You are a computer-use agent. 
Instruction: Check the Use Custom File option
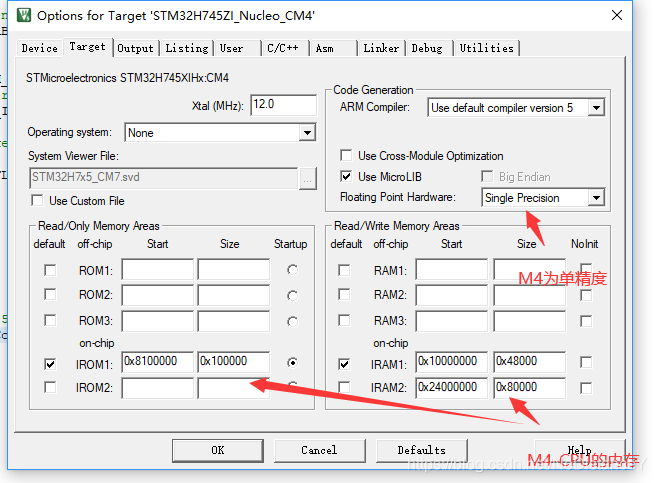coord(39,201)
